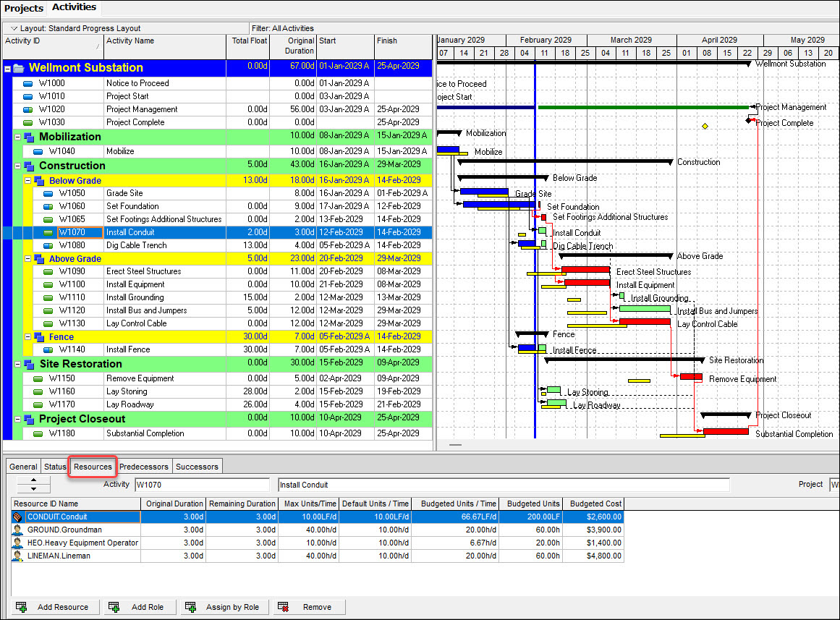Open the Status details tab
The height and width of the screenshot is (620, 840).
[55, 467]
